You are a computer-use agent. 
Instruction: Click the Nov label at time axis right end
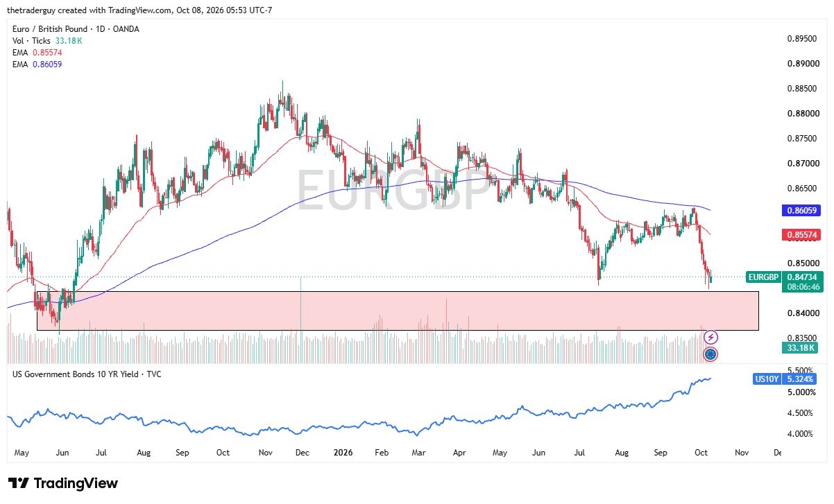(x=741, y=453)
